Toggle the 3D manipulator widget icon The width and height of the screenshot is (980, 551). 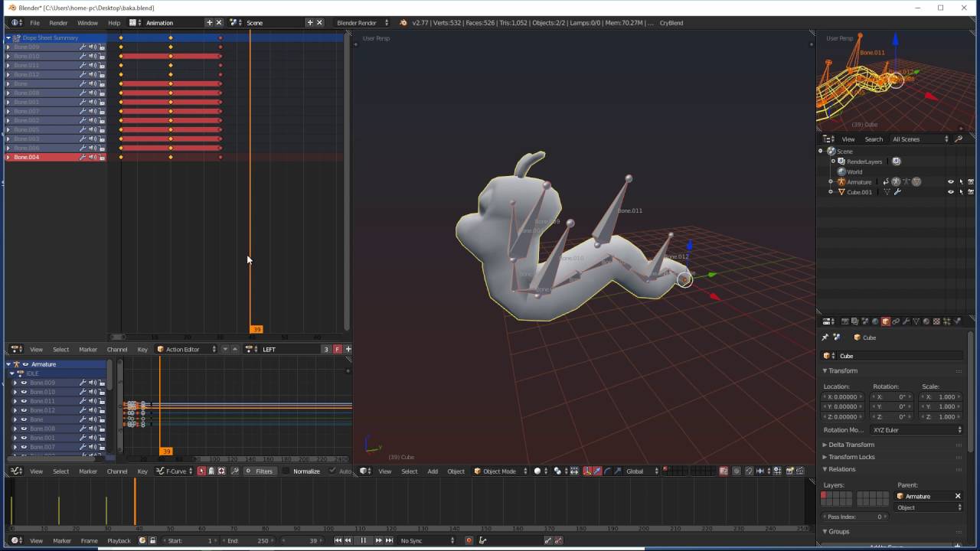pyautogui.click(x=587, y=471)
